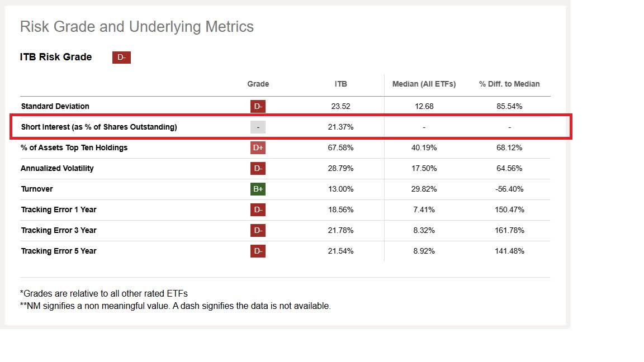Click the Annualized Volatility D- grade badge
The height and width of the screenshot is (362, 644).
pyautogui.click(x=258, y=168)
